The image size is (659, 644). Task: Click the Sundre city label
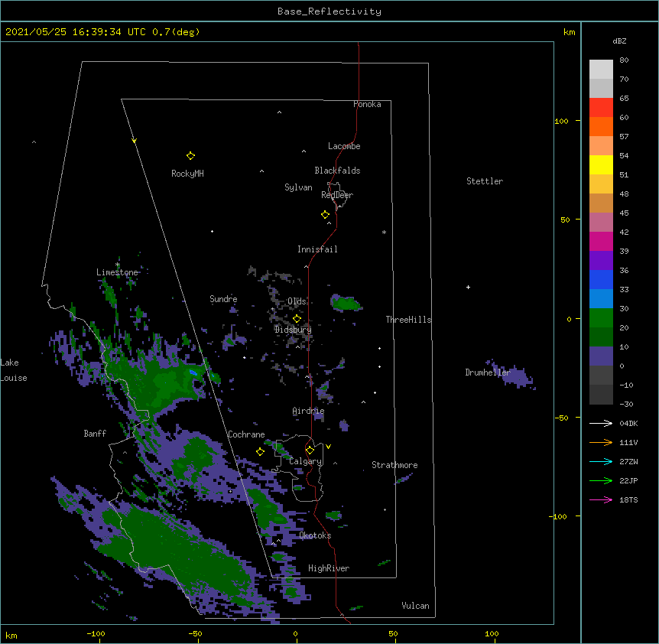pyautogui.click(x=223, y=299)
